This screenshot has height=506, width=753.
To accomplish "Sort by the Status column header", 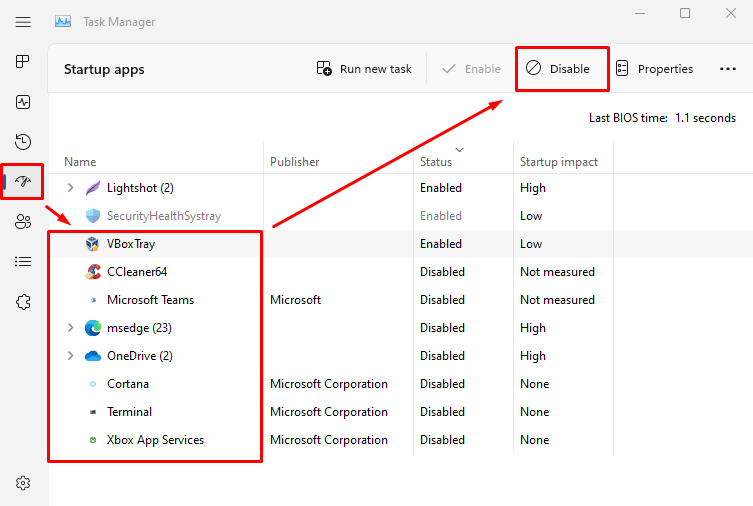I will [436, 162].
